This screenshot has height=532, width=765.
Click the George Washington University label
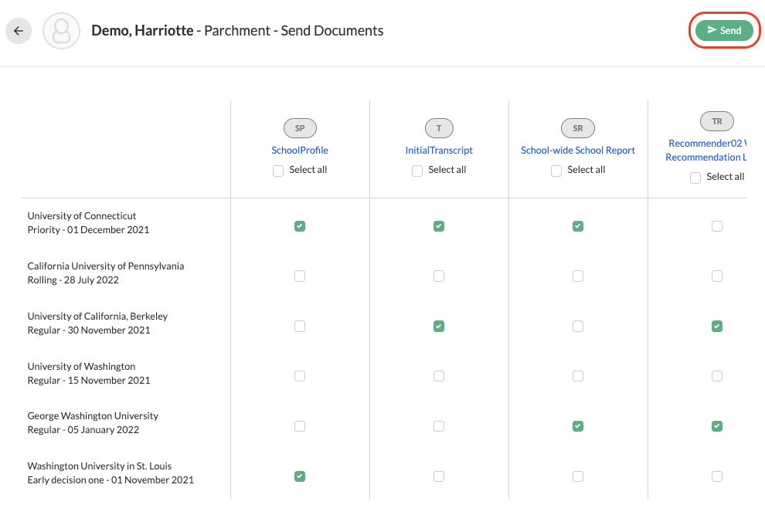tap(93, 416)
